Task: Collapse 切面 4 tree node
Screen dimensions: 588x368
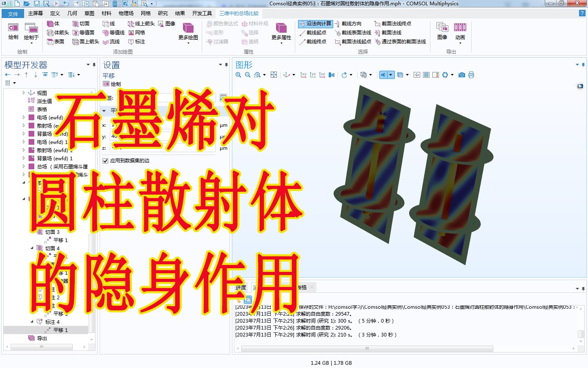Action: click(x=32, y=248)
